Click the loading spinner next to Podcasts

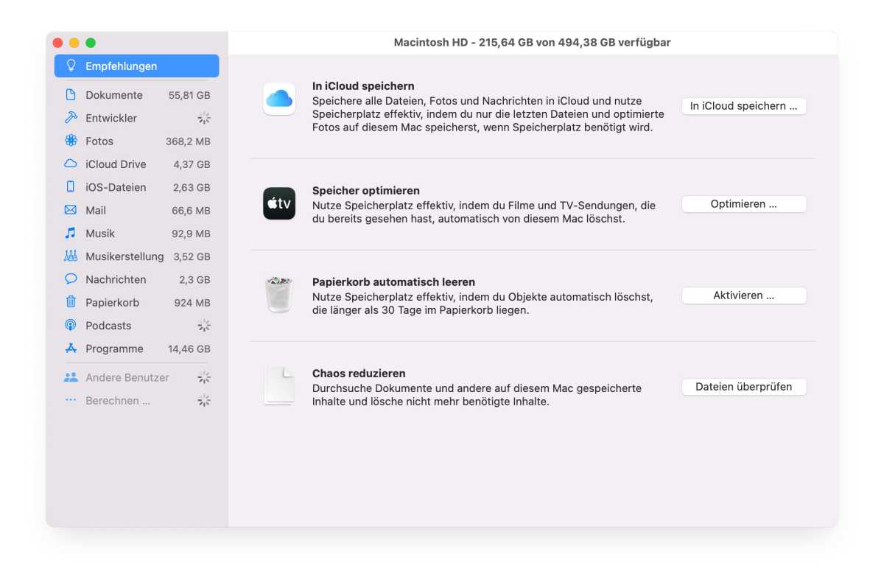click(204, 326)
